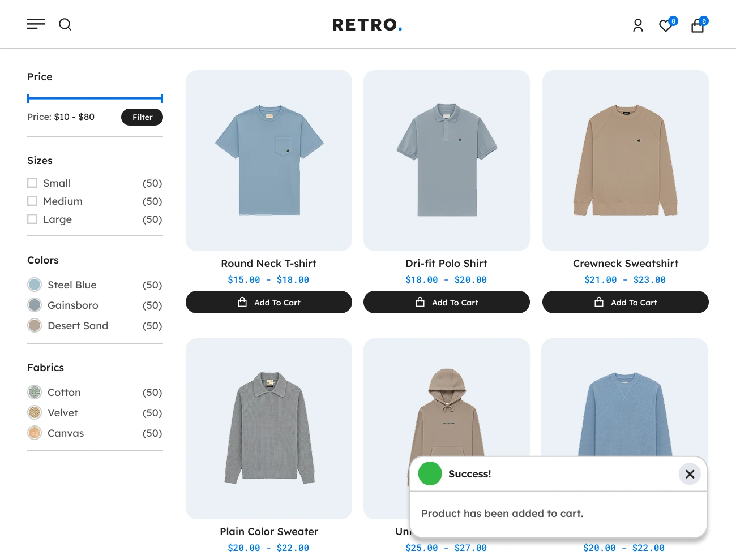This screenshot has width=736, height=560.
Task: Open the shopping bag cart icon
Action: pos(698,25)
